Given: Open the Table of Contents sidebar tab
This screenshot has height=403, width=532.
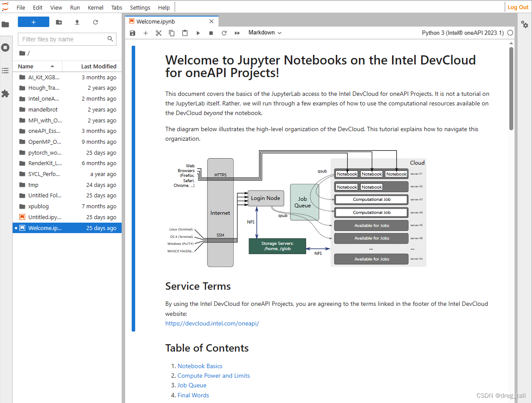Looking at the screenshot, I should tap(5, 71).
